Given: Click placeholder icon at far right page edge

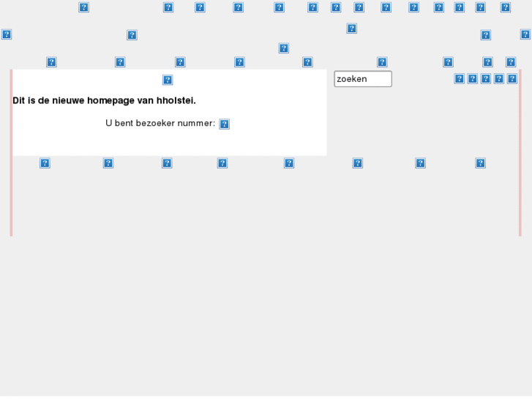Looking at the screenshot, I should point(525,34).
